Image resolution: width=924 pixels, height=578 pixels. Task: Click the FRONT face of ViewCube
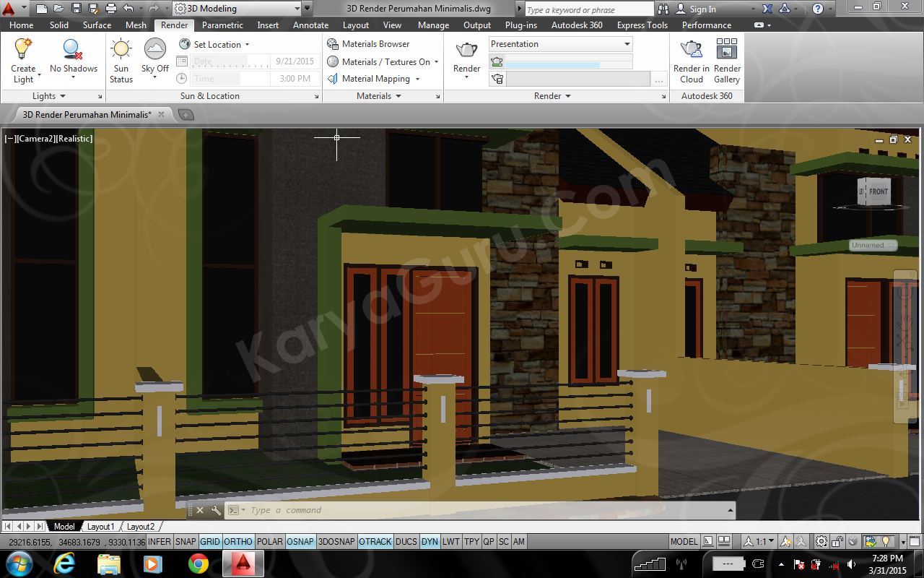878,191
